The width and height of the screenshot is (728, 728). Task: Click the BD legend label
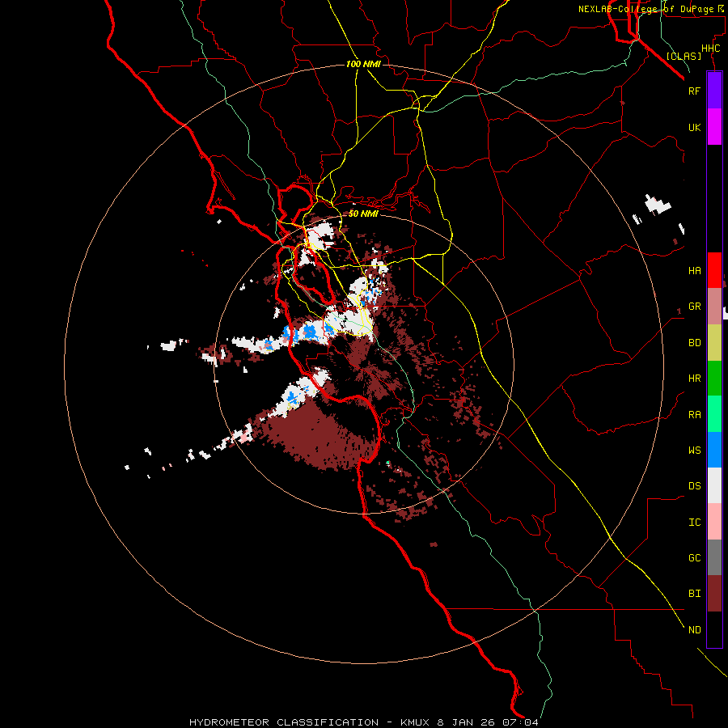click(x=694, y=343)
